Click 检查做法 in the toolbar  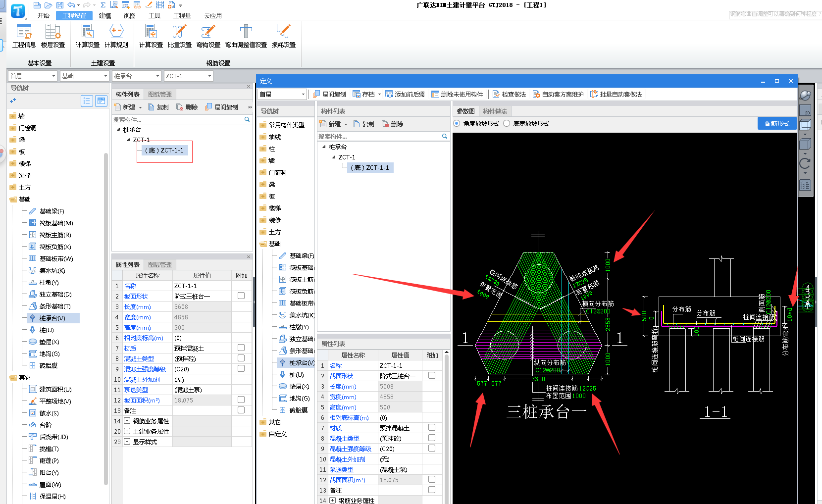[509, 94]
